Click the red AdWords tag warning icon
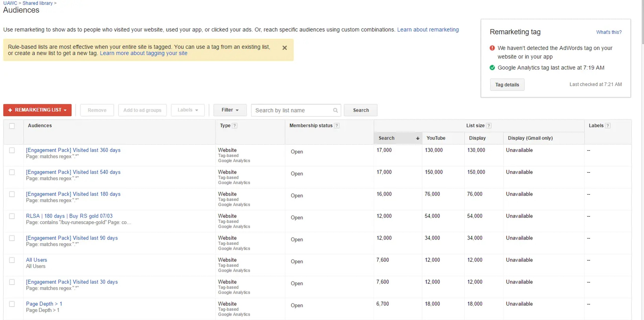The image size is (644, 320). point(492,48)
